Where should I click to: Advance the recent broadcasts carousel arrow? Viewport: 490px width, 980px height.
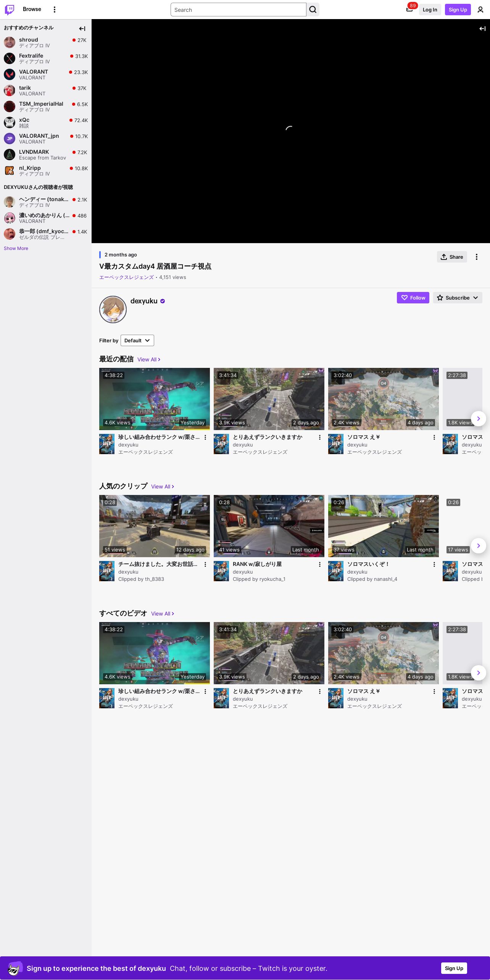coord(479,419)
